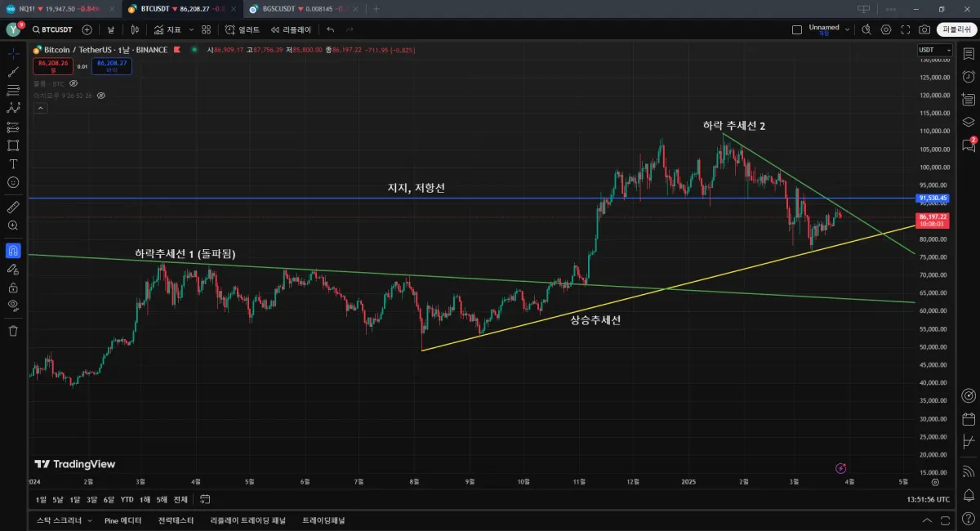Image resolution: width=980 pixels, height=531 pixels.
Task: Pick the text annotation tool
Action: 13,163
